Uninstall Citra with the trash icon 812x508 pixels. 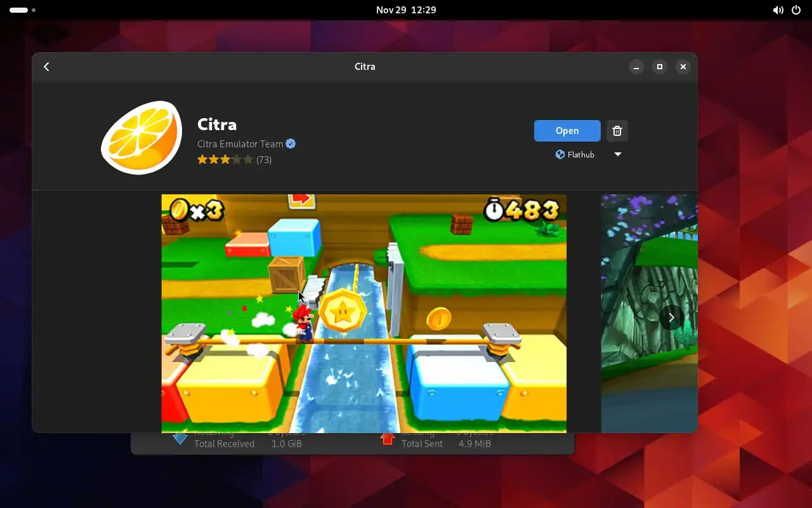click(617, 131)
